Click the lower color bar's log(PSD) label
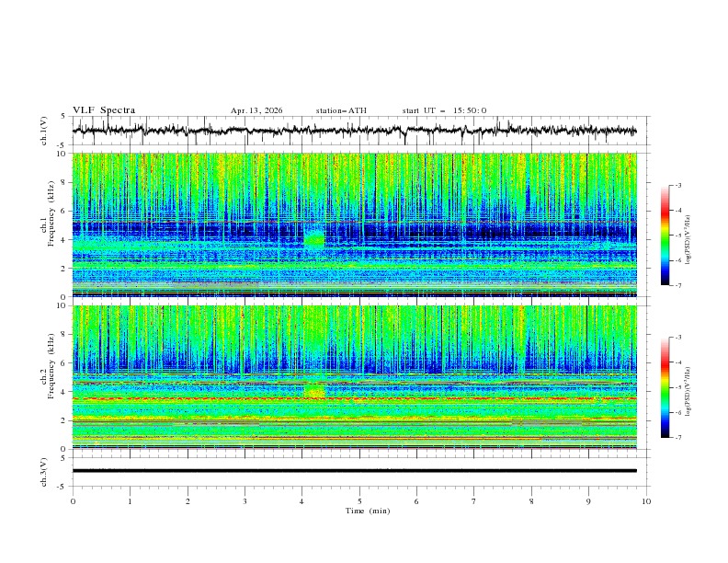728x563 pixels. pos(688,391)
